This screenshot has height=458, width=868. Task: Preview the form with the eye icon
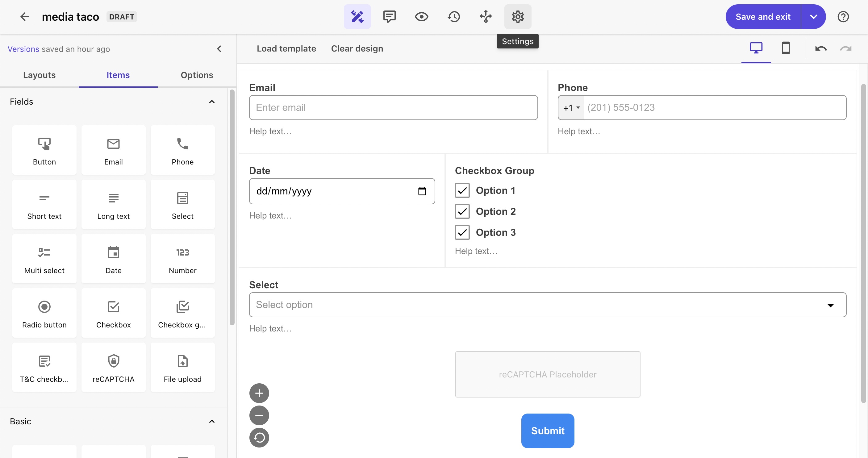coord(421,17)
